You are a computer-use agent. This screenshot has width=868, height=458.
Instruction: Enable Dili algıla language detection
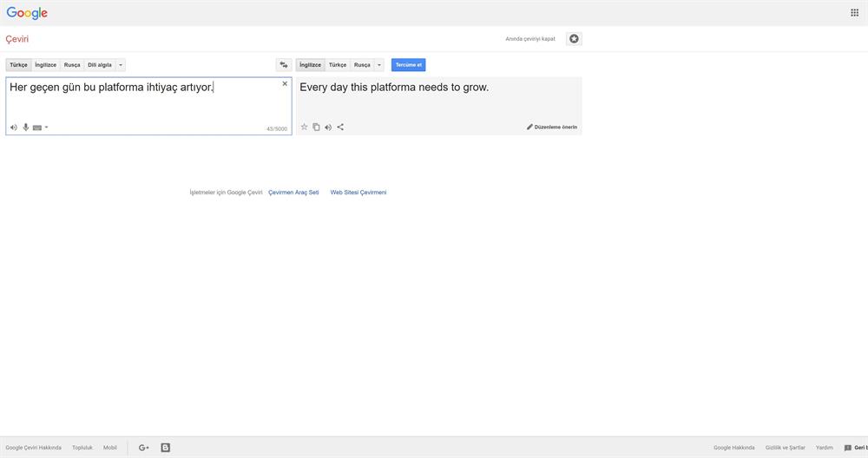(100, 65)
